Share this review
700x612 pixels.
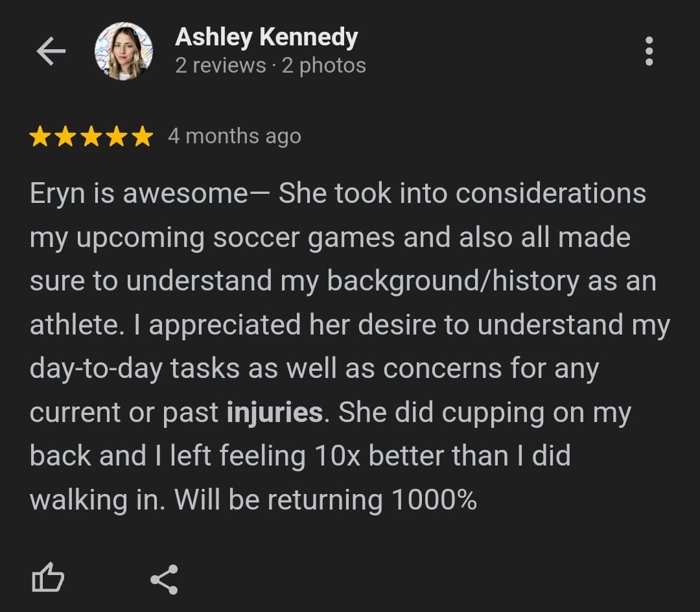coord(164,579)
